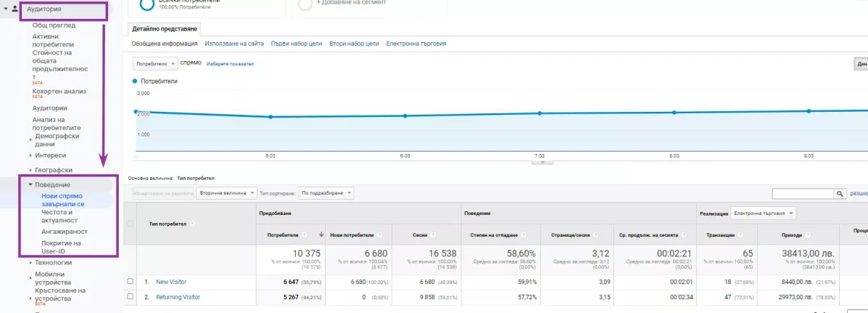868x313 pixels.
Task: Open the Вторична величина dropdown
Action: (226, 193)
